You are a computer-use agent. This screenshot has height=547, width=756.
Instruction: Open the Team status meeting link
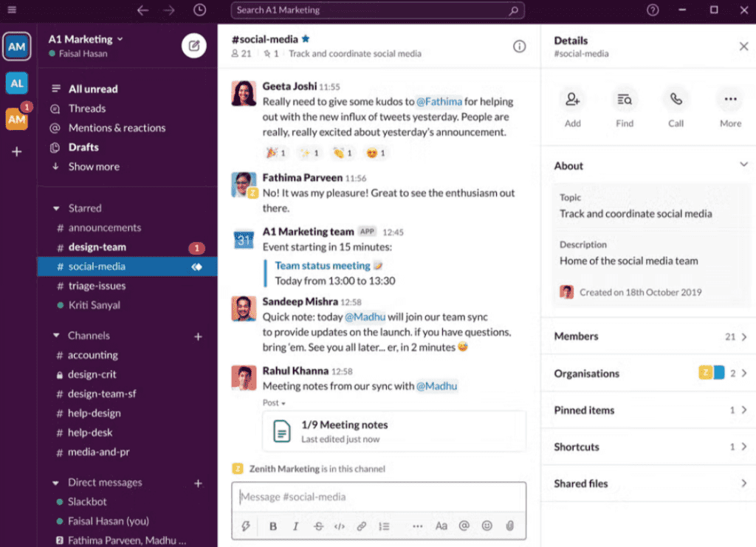pyautogui.click(x=323, y=266)
